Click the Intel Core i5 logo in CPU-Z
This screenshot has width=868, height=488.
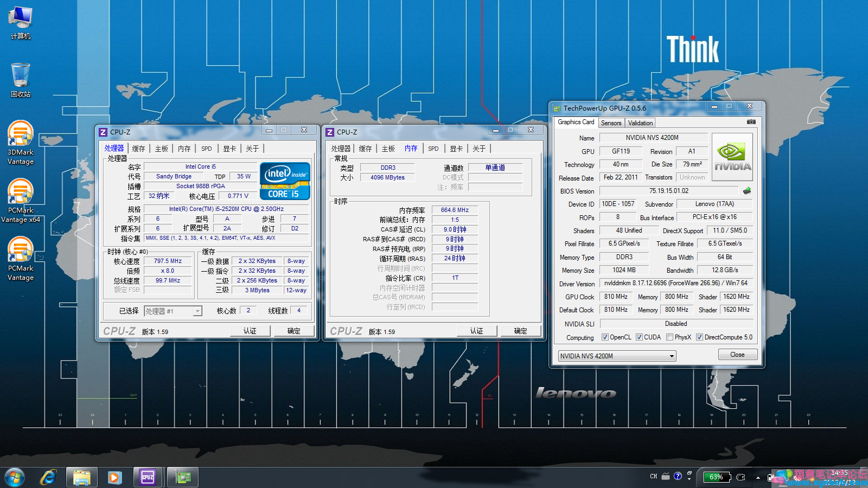[x=285, y=181]
